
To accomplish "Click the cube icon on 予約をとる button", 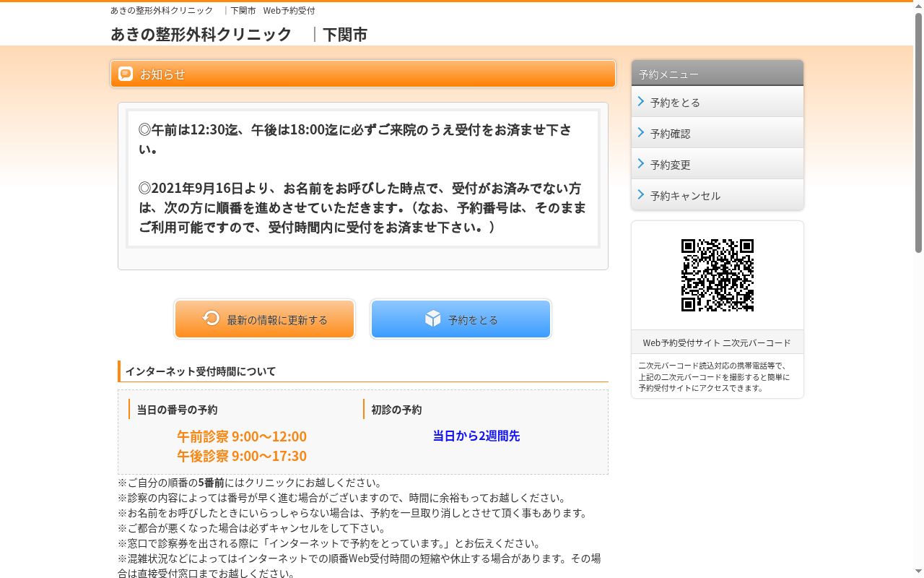I will 432,319.
